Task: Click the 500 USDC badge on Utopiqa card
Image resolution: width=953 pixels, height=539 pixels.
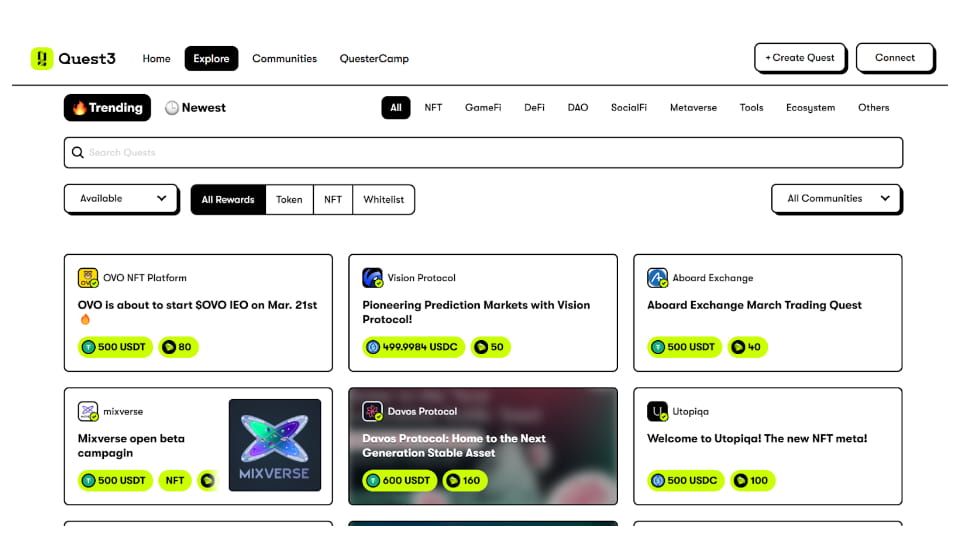Action: point(686,481)
